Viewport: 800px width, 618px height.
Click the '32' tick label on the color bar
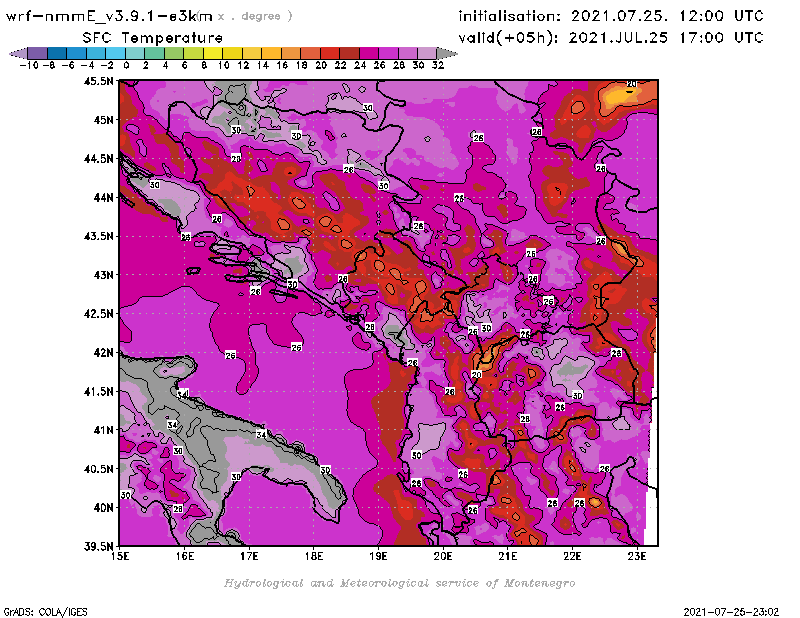[438, 65]
